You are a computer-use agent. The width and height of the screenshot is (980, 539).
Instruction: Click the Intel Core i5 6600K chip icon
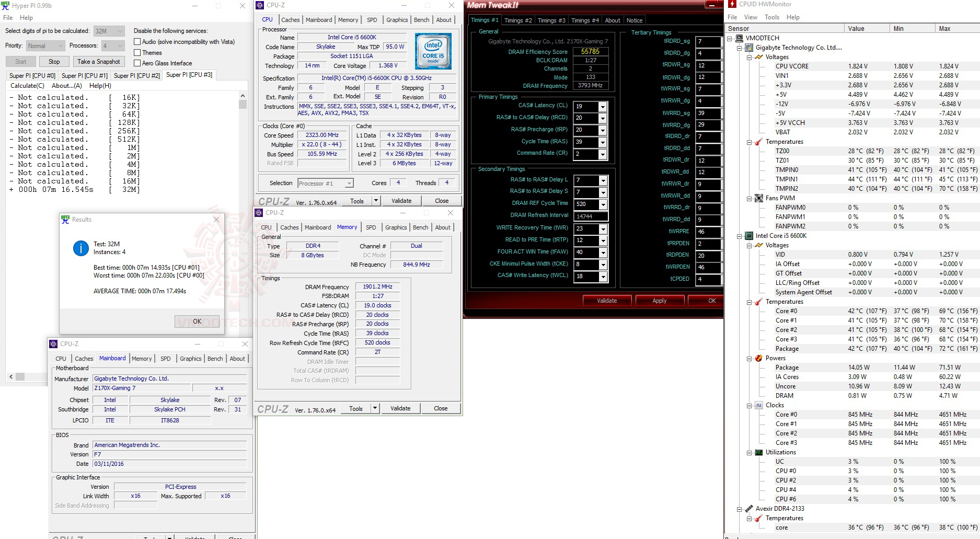tap(749, 236)
